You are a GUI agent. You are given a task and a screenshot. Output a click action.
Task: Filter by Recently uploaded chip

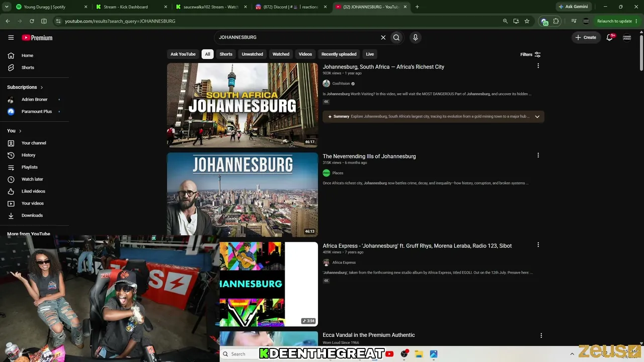[339, 54]
